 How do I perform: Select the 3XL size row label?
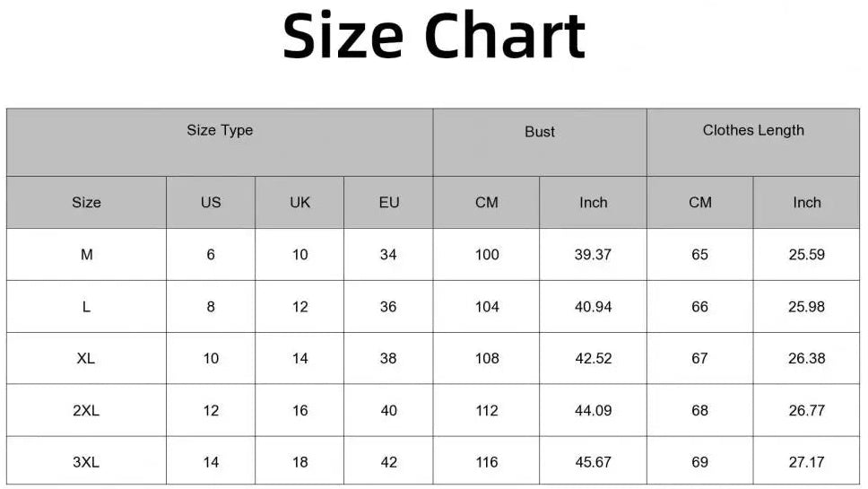[86, 463]
